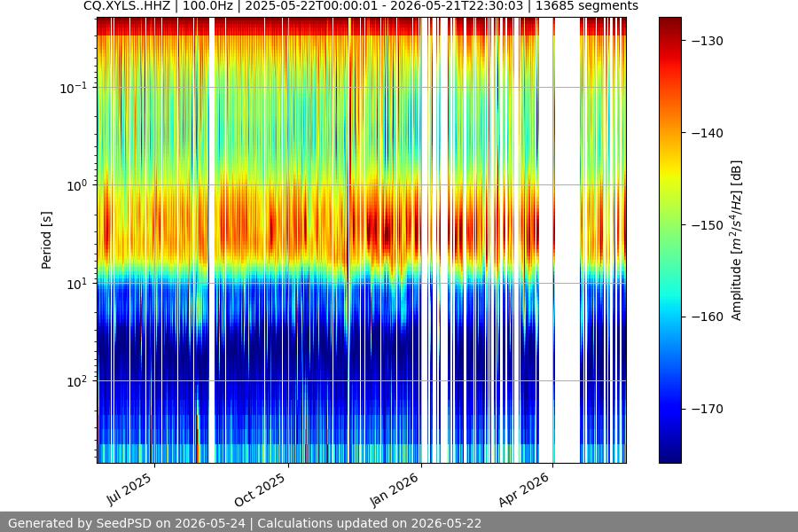Click the plot title CQ.XYLS..HHZ
This screenshot has height=532, width=798.
coord(127,6)
